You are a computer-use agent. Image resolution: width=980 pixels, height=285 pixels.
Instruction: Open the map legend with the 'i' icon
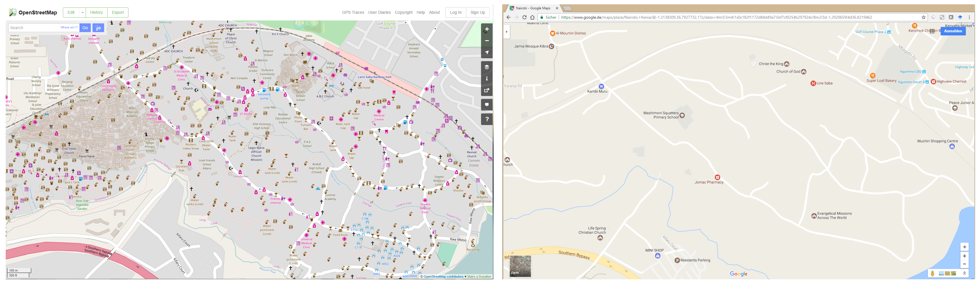pos(487,79)
